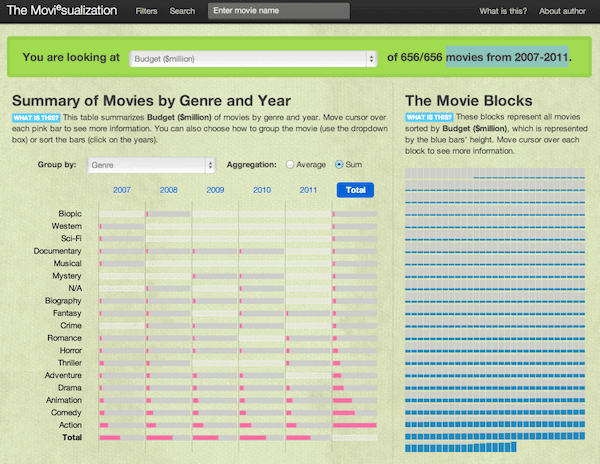
Task: Click the Comedy row's Total pink bar
Action: [344, 413]
